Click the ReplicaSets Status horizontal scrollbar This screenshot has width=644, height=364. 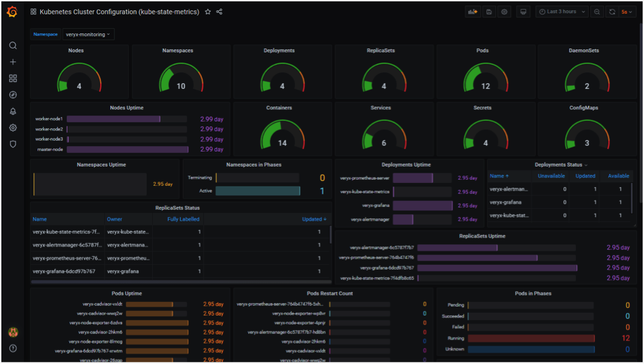pos(181,282)
